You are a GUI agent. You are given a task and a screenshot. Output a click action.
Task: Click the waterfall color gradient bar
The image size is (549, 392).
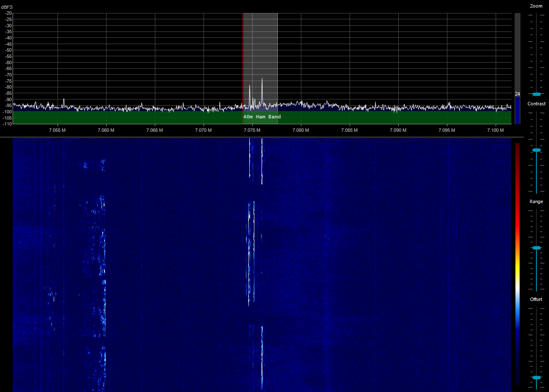[518, 264]
